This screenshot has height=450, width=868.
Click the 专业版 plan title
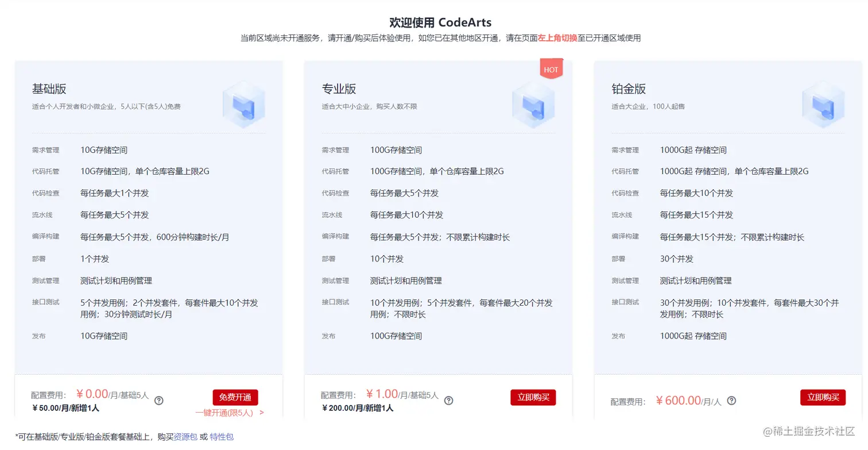tap(339, 89)
